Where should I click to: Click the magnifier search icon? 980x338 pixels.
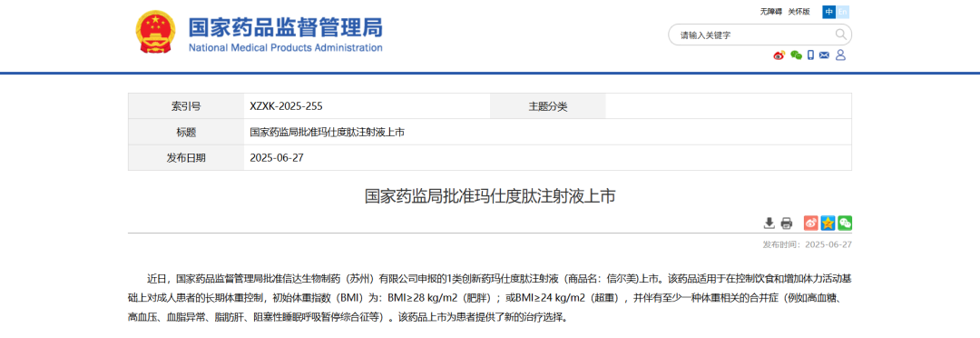tap(840, 35)
